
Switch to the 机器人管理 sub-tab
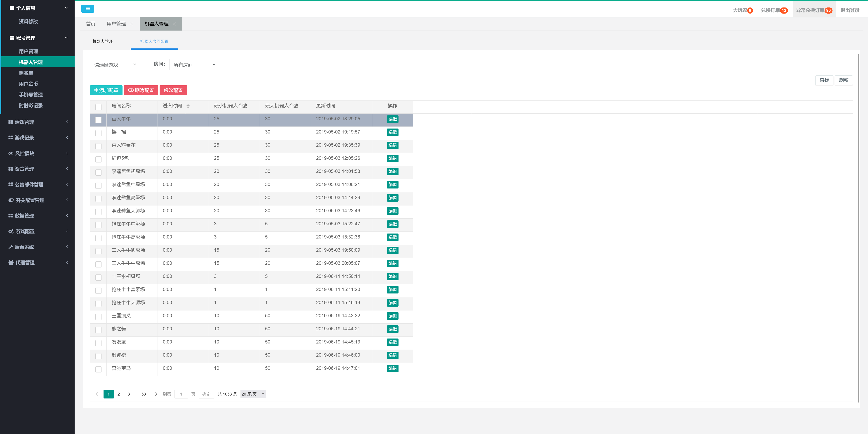(x=103, y=41)
